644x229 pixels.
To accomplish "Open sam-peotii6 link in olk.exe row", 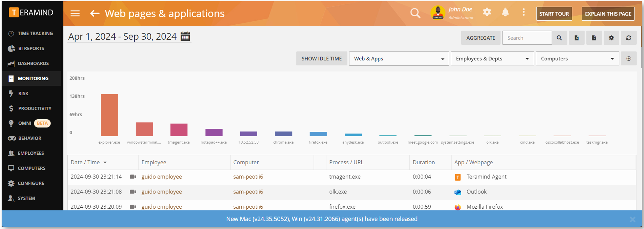I will coord(248,192).
